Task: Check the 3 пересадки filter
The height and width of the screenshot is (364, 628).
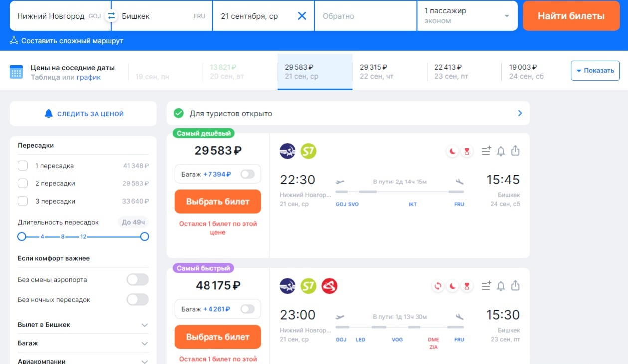Action: tap(23, 201)
